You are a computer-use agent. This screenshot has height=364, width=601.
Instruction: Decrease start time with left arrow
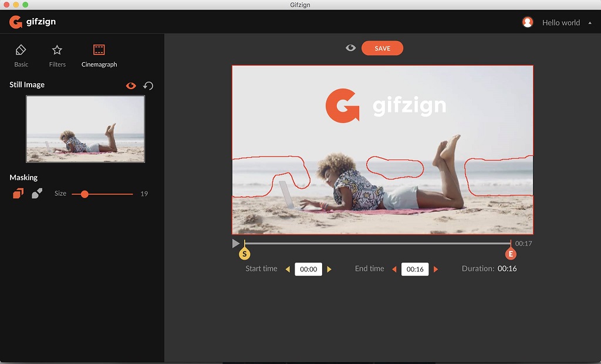click(x=288, y=269)
